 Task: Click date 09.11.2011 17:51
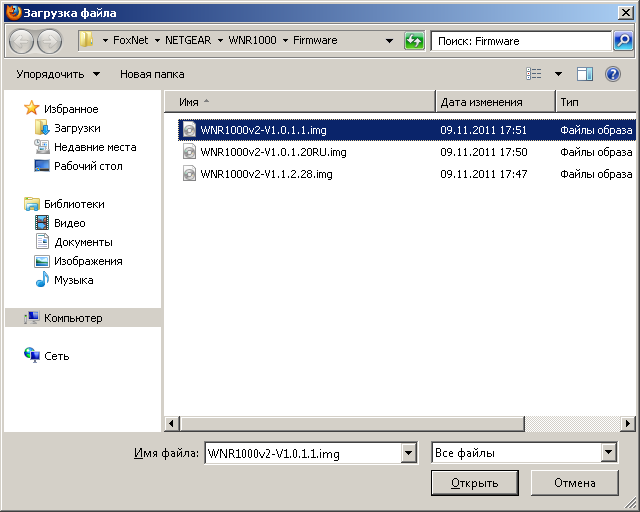click(484, 130)
